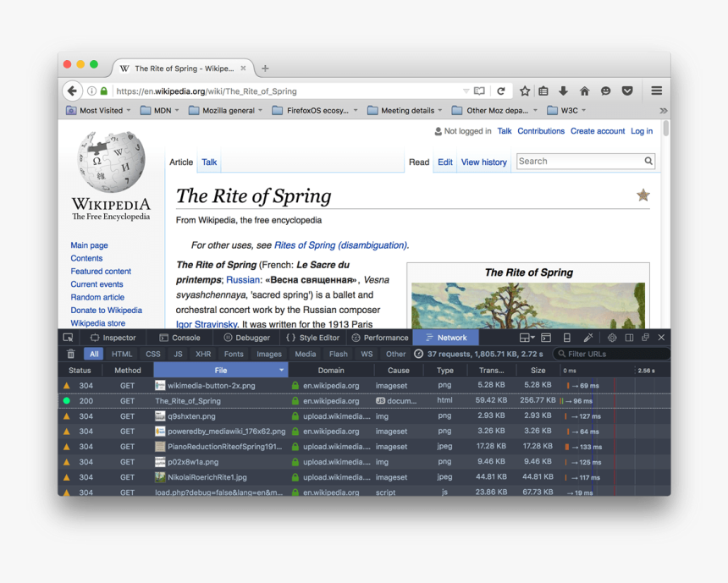The height and width of the screenshot is (583, 728).
Task: Go to the home page icon
Action: (x=584, y=91)
